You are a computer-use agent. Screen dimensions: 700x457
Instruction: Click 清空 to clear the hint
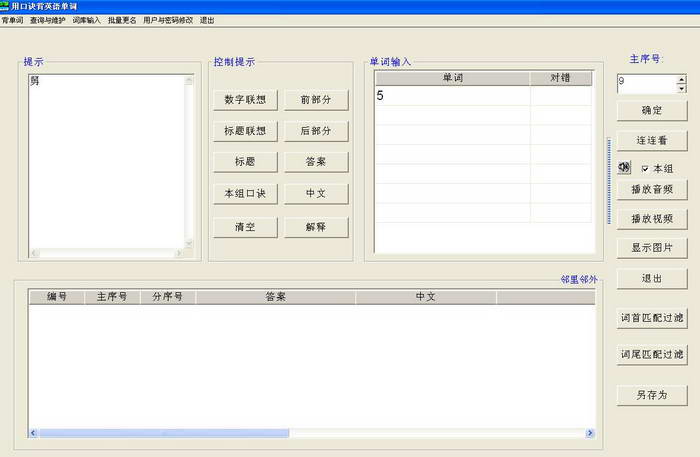coord(245,227)
